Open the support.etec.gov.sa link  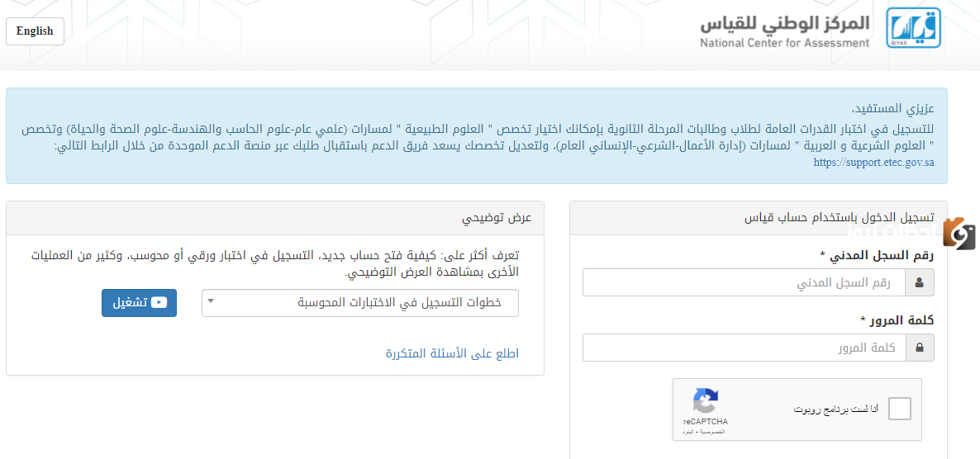[x=873, y=163]
